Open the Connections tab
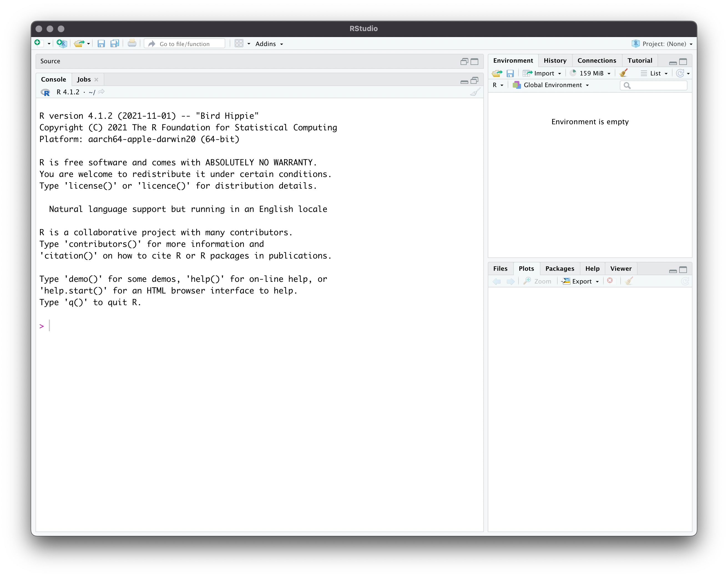This screenshot has width=728, height=577. point(597,60)
